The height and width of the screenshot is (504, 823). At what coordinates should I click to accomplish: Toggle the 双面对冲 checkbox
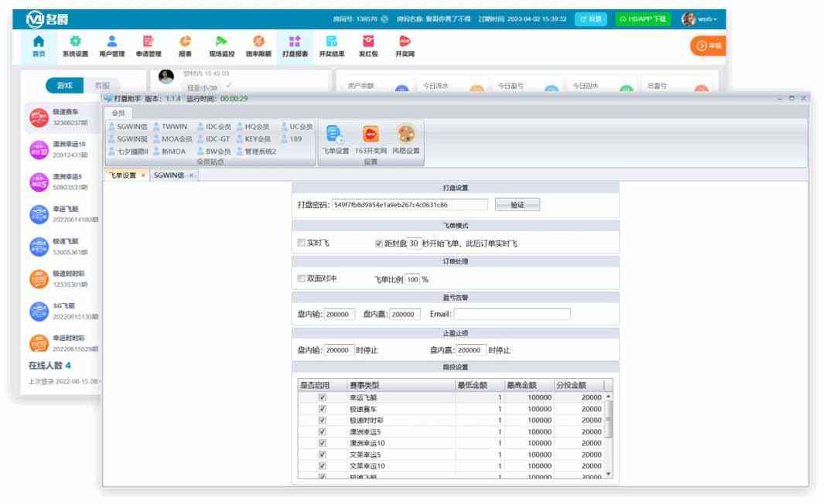click(302, 279)
